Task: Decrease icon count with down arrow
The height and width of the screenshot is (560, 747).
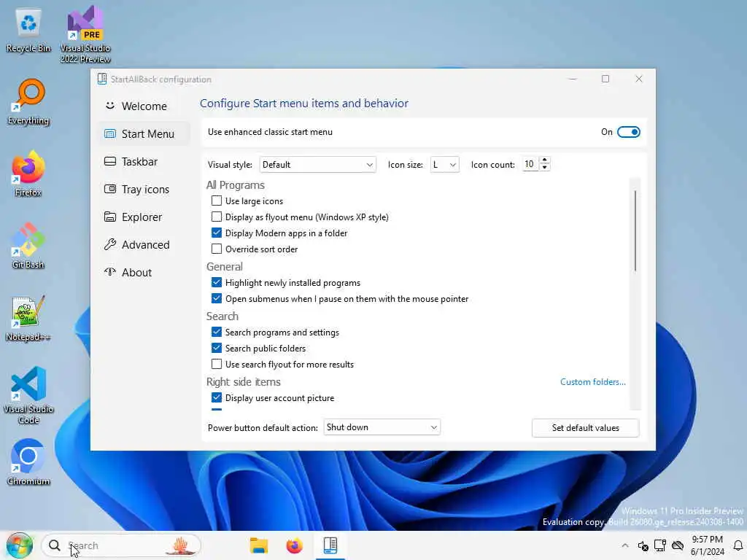Action: tap(544, 168)
